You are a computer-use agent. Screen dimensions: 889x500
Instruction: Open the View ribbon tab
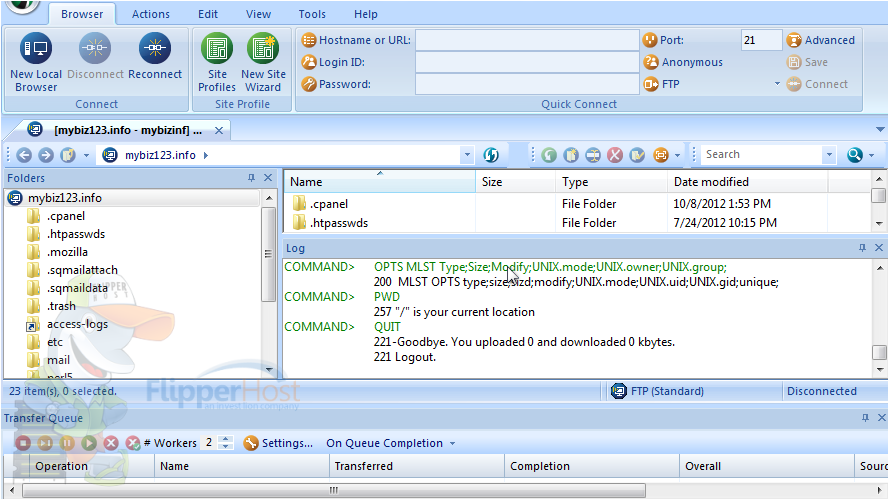(259, 14)
